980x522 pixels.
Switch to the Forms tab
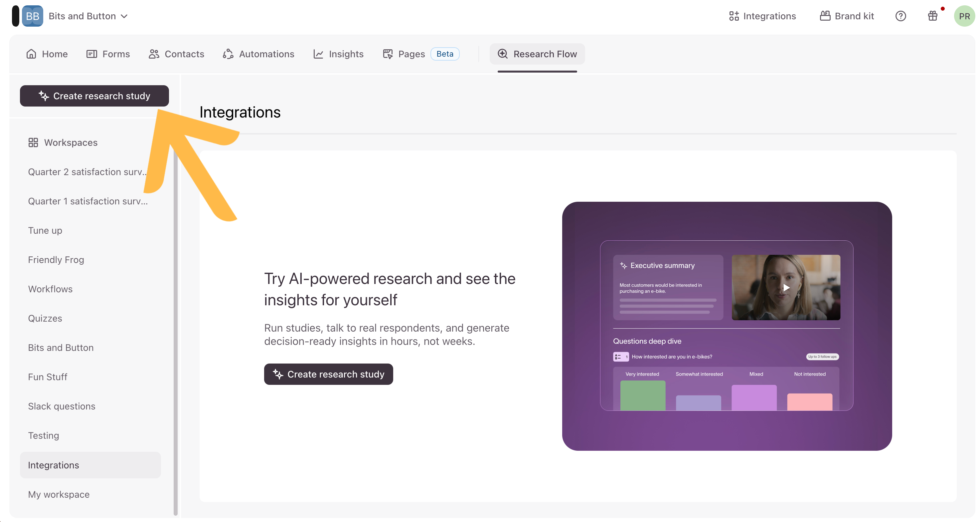pos(108,54)
